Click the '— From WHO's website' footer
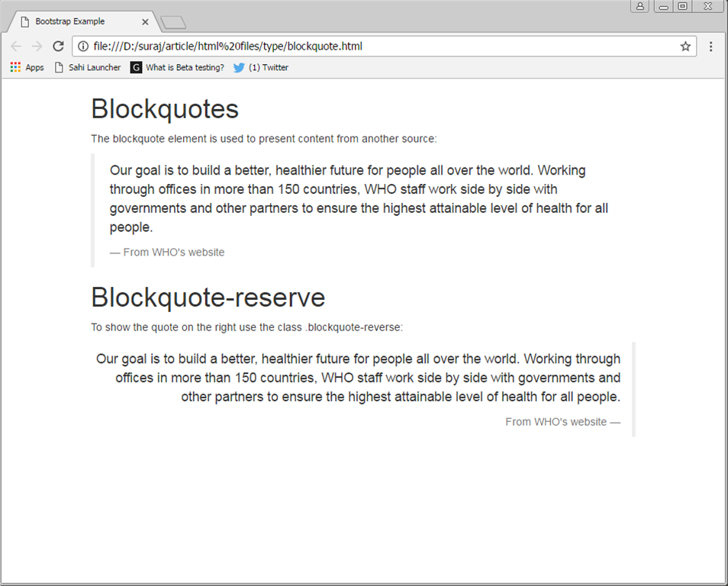The height and width of the screenshot is (586, 728). (x=167, y=252)
